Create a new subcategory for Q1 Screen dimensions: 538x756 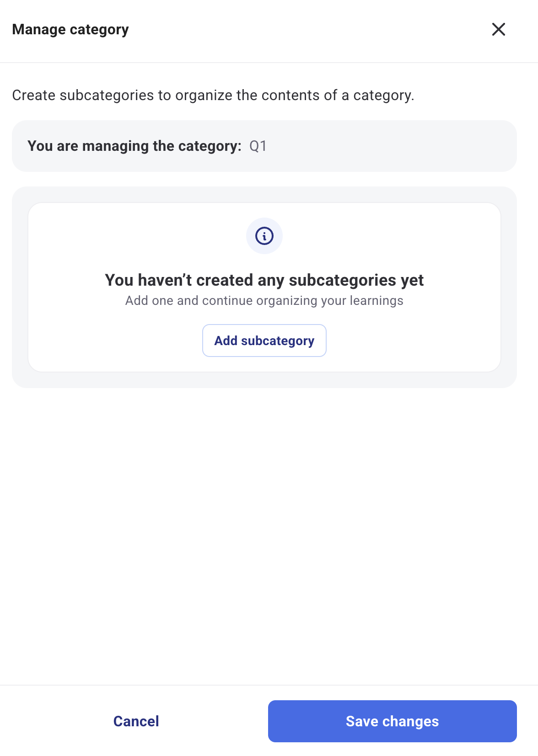coord(264,341)
